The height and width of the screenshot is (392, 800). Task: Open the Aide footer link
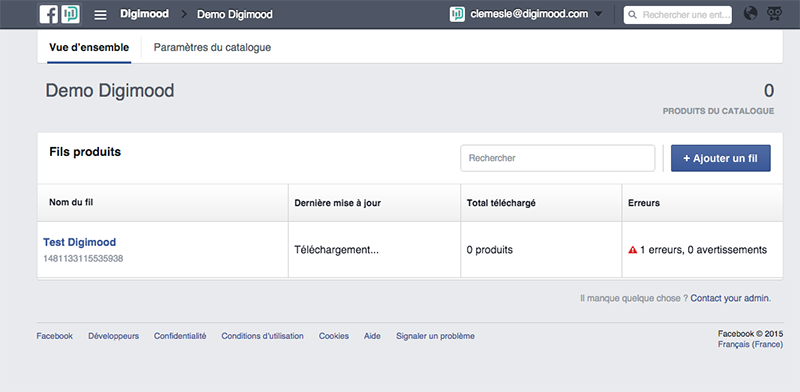click(372, 336)
